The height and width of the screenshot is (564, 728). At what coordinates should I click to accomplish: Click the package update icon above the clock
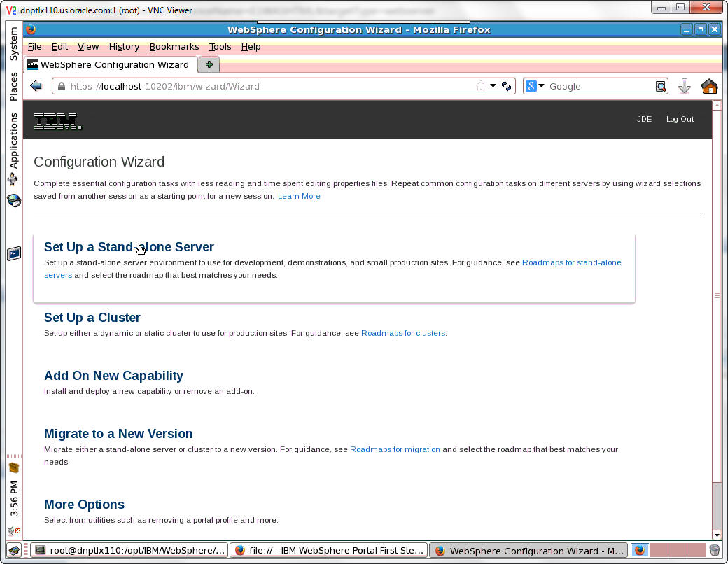click(x=14, y=467)
